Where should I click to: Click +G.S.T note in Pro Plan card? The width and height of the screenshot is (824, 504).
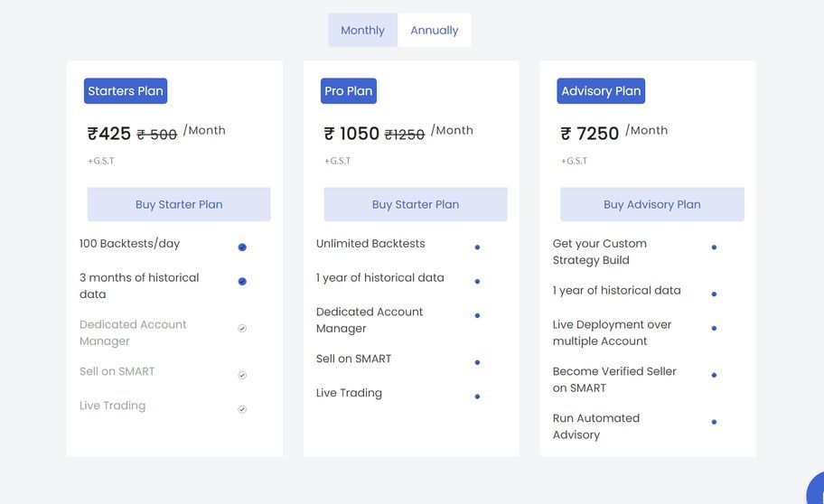tap(337, 161)
